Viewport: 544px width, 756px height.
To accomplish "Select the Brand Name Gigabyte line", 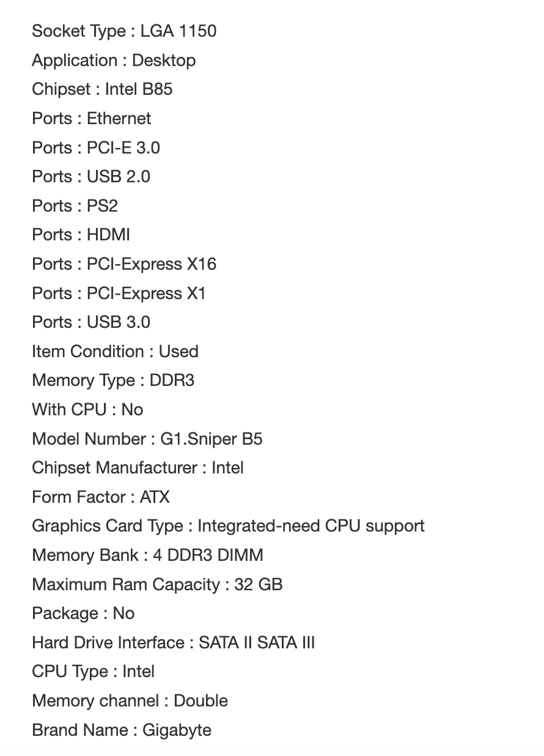I will (122, 730).
